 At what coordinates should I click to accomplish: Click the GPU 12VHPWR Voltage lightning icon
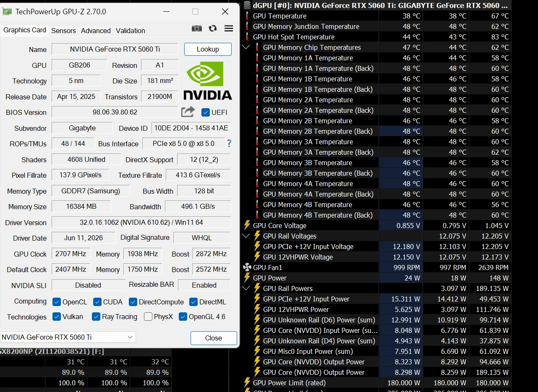tap(257, 257)
